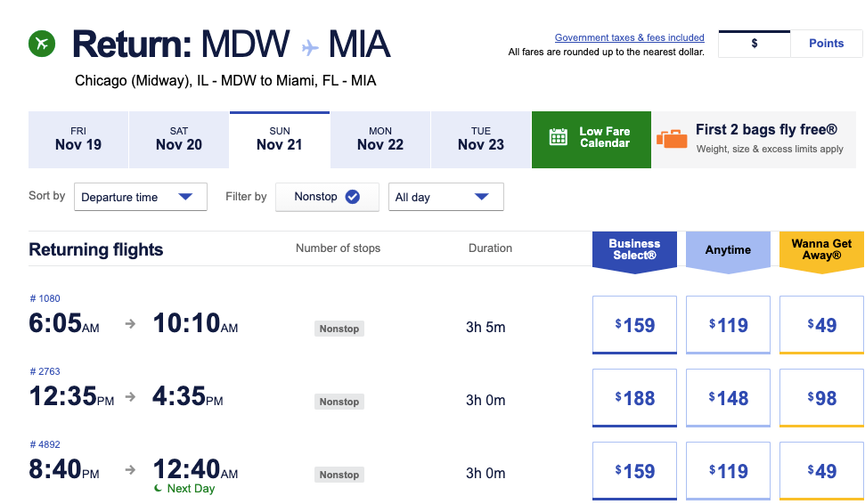This screenshot has width=865, height=504.
Task: Click the green airplane return icon
Action: pyautogui.click(x=42, y=43)
